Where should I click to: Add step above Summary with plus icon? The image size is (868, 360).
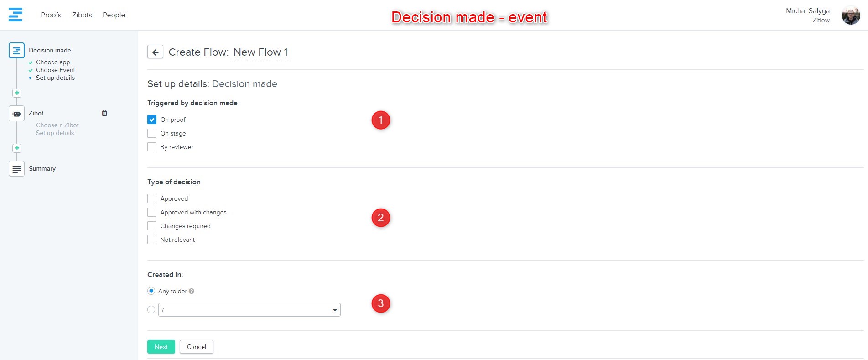pyautogui.click(x=17, y=148)
